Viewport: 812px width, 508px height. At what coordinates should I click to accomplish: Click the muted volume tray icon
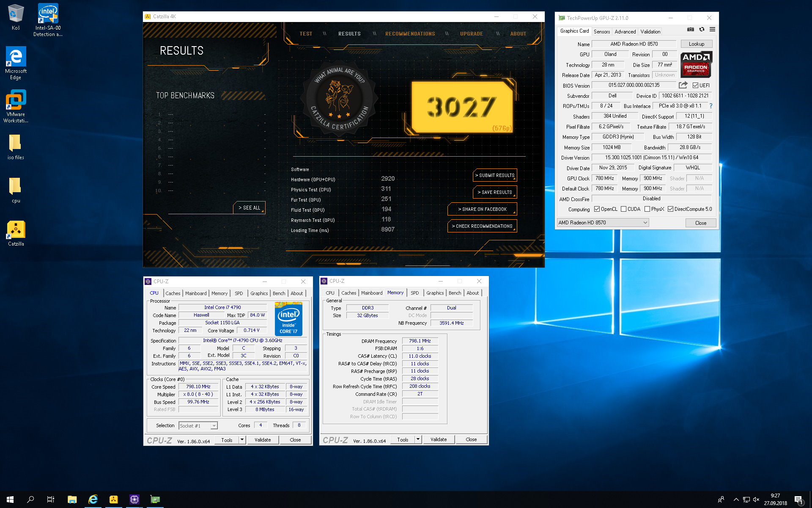[757, 500]
